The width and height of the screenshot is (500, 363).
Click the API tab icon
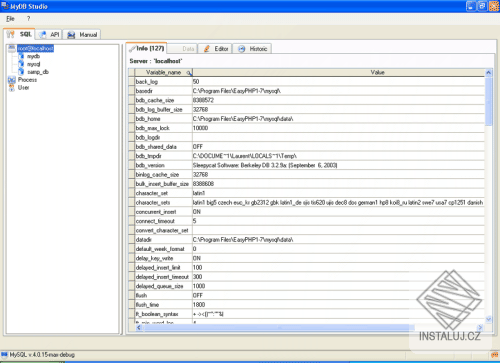[x=42, y=35]
